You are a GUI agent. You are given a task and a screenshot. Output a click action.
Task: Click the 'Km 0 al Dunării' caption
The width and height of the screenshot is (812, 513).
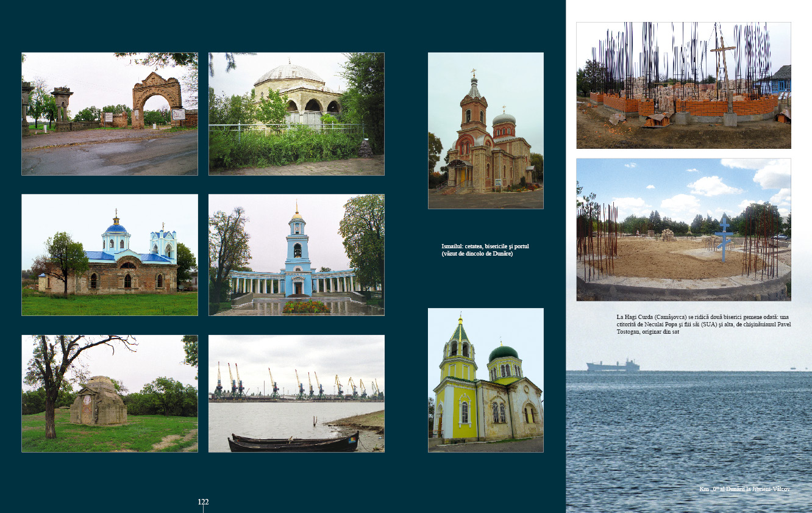click(x=744, y=489)
